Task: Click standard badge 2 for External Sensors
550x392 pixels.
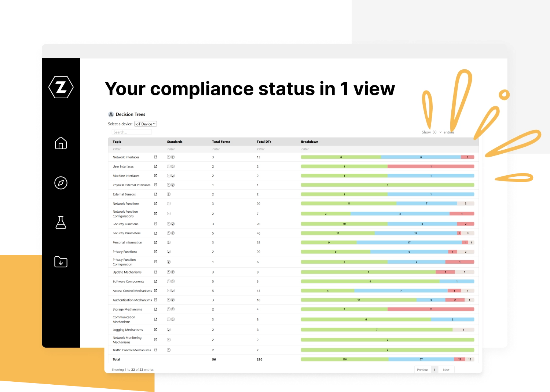Action: 169,194
